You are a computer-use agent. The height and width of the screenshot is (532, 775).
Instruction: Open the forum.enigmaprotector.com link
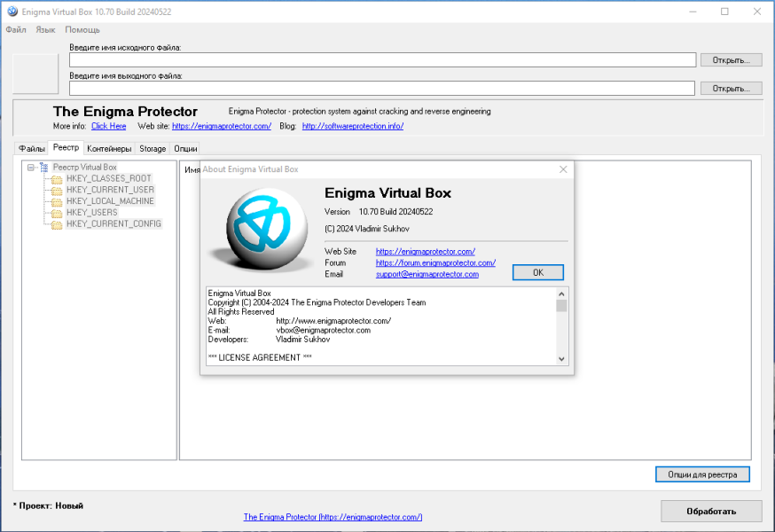(x=435, y=263)
